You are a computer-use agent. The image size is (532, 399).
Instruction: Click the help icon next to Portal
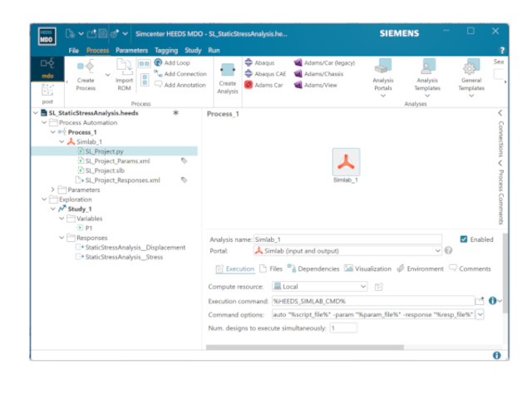pos(448,250)
